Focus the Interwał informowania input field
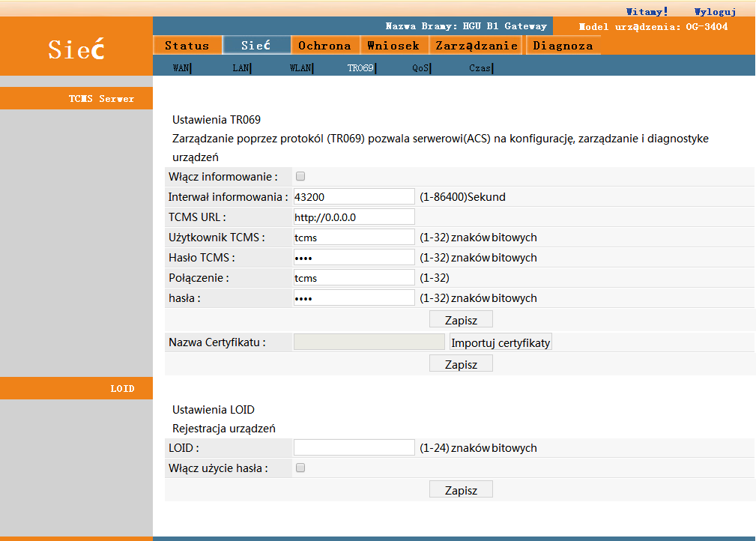The width and height of the screenshot is (756, 541). point(354,197)
